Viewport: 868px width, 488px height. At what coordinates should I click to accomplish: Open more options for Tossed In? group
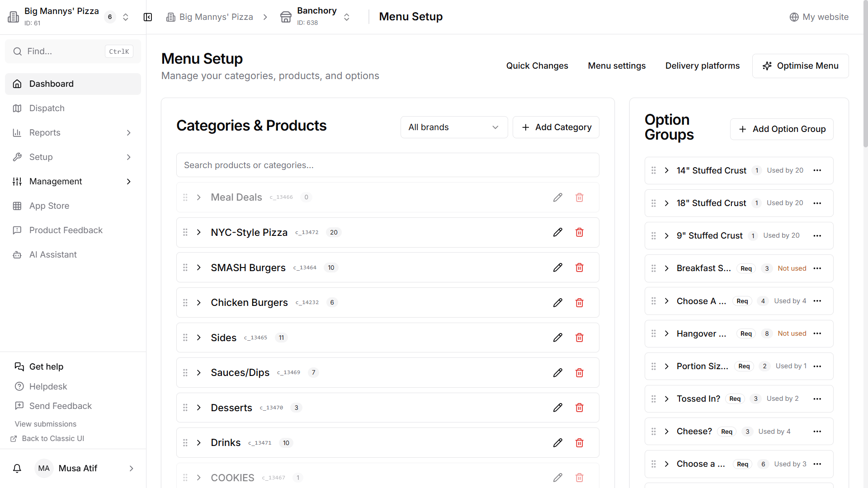[x=817, y=399]
